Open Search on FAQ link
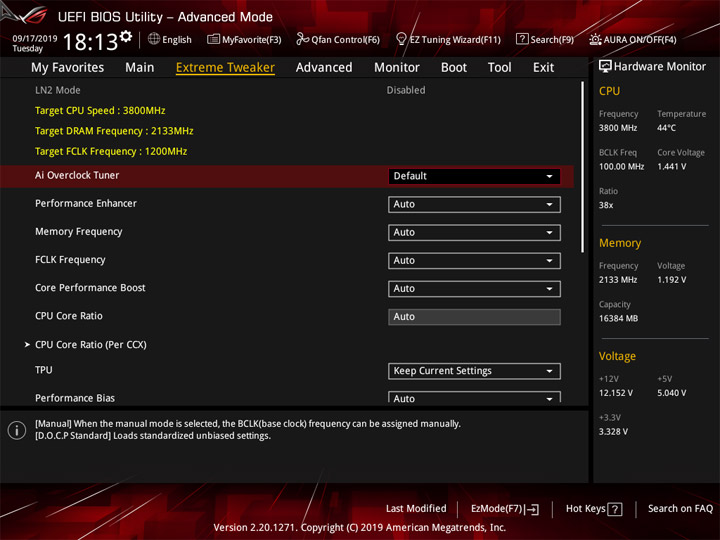The image size is (720, 540). pos(680,508)
